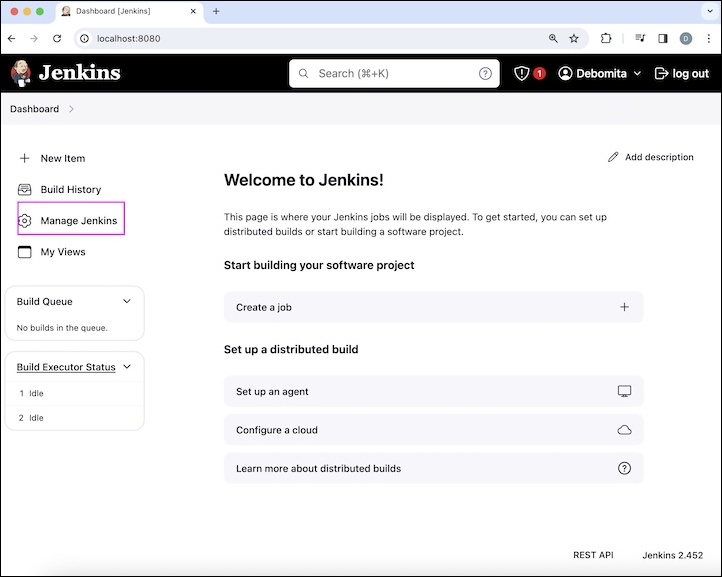Screen dimensions: 722x577
Task: Open the Debomita user dropdown menu
Action: coord(600,73)
